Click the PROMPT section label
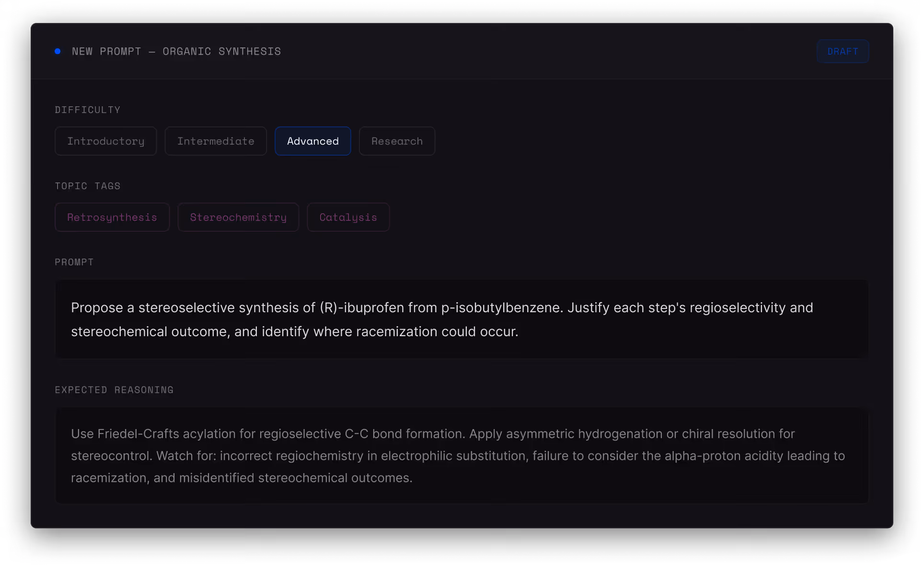Viewport: 924px width, 567px height. (x=74, y=262)
